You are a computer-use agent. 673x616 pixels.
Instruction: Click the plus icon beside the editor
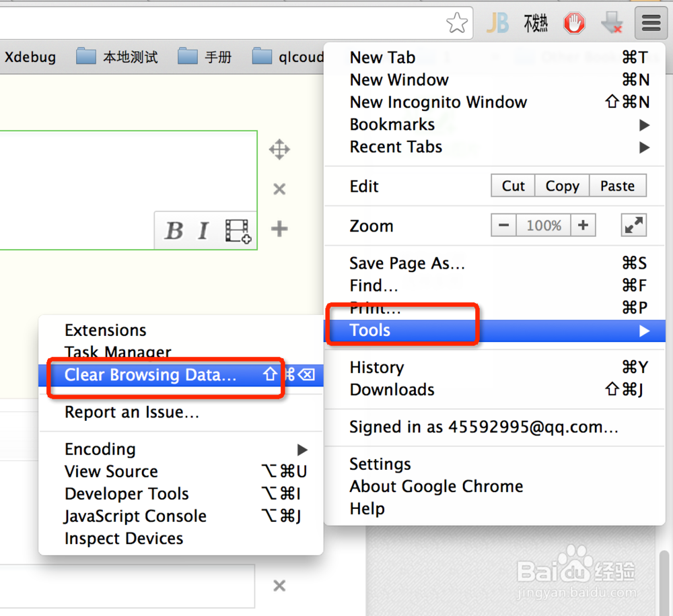pyautogui.click(x=279, y=229)
